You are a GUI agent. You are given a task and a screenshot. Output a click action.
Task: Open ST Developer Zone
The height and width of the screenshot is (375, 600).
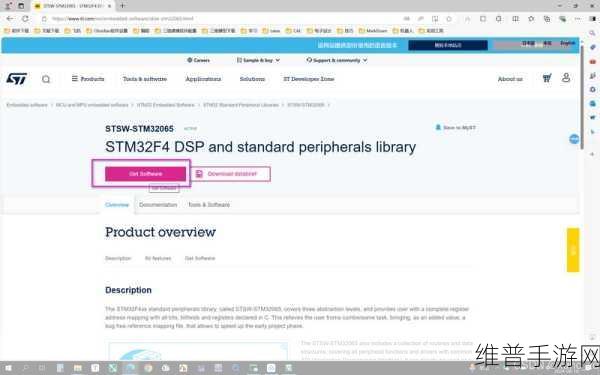[x=308, y=79]
